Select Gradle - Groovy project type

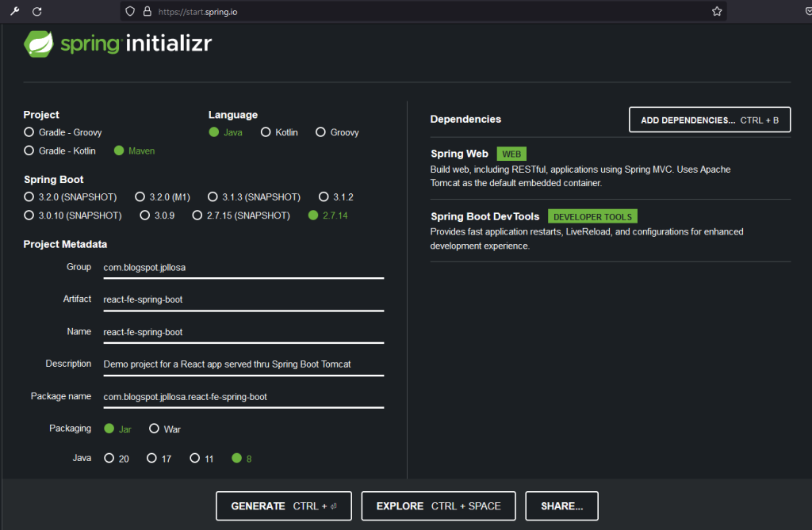tap(29, 132)
